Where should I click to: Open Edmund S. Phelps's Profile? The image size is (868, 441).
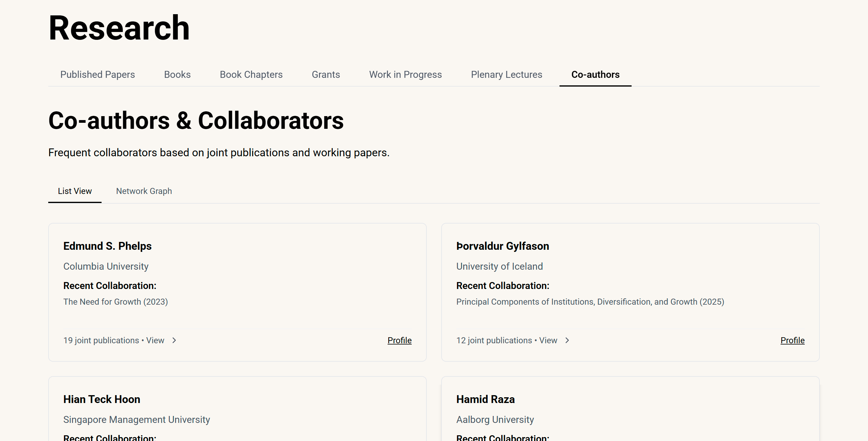(x=399, y=340)
